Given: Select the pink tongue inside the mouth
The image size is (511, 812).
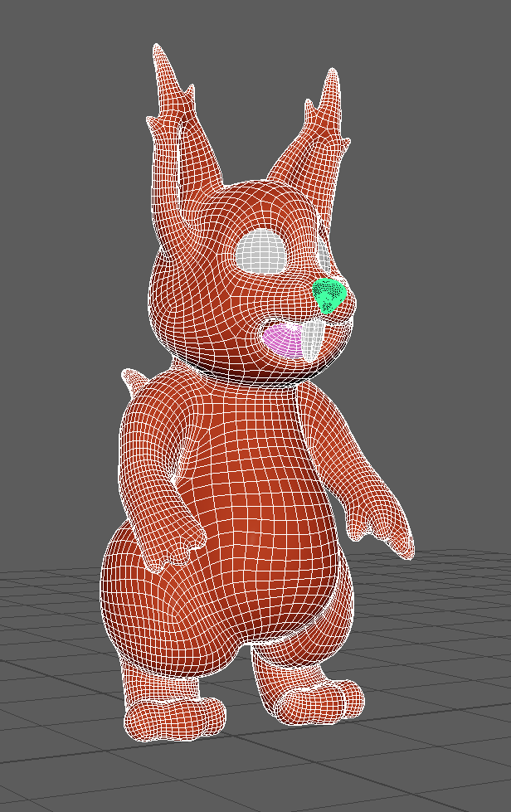Looking at the screenshot, I should tap(282, 341).
